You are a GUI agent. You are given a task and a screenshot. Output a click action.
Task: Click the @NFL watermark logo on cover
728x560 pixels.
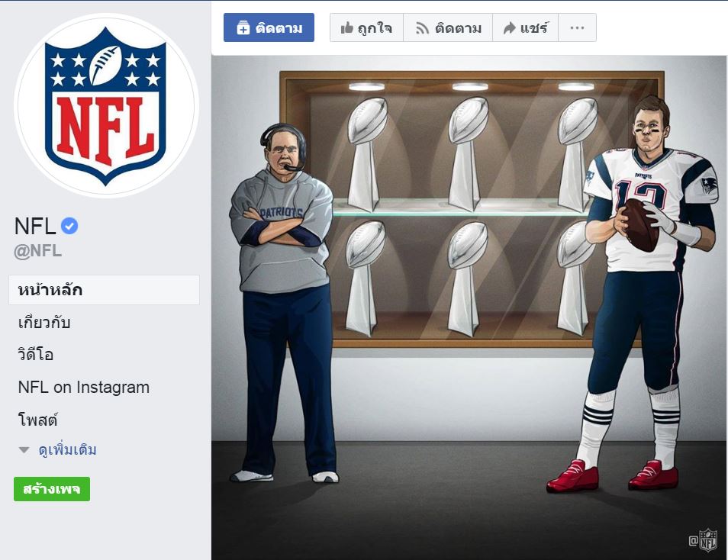click(x=704, y=540)
